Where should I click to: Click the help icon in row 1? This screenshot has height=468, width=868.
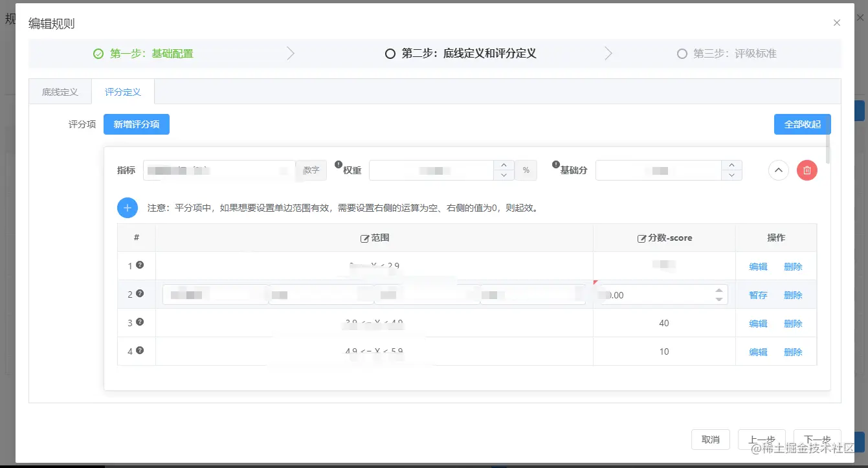pyautogui.click(x=140, y=265)
